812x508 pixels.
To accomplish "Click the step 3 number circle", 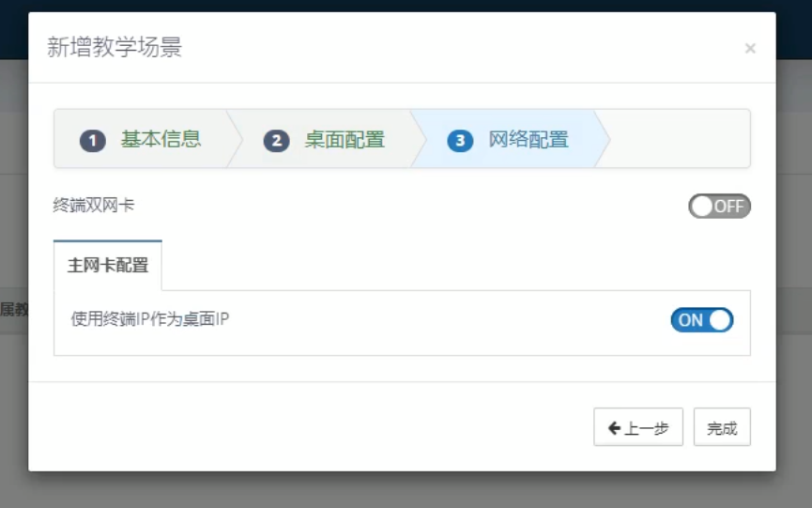I will (x=460, y=141).
